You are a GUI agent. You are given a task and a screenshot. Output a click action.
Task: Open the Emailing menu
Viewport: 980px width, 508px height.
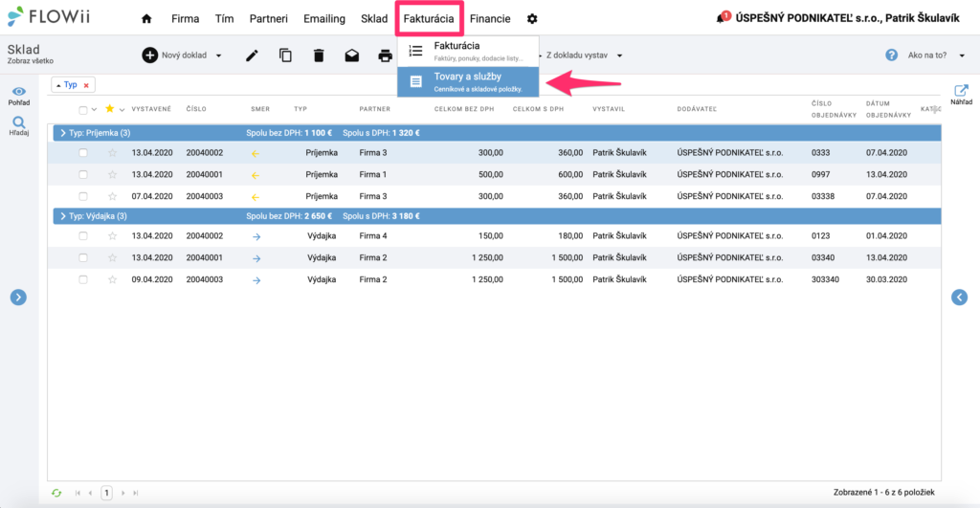pyautogui.click(x=324, y=19)
